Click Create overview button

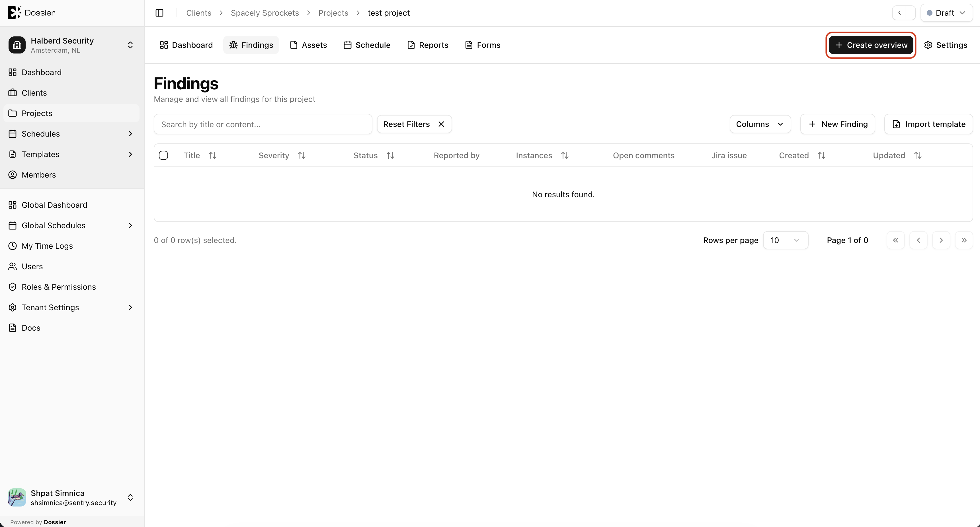(871, 45)
